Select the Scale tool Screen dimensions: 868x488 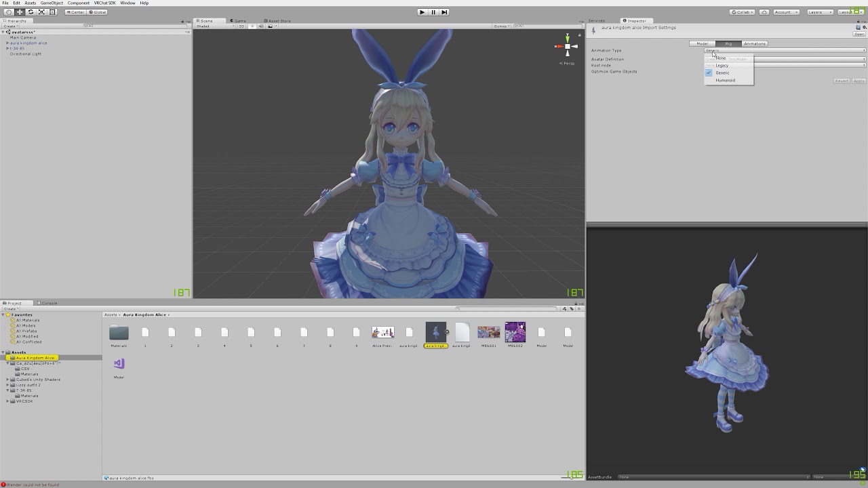coord(41,12)
